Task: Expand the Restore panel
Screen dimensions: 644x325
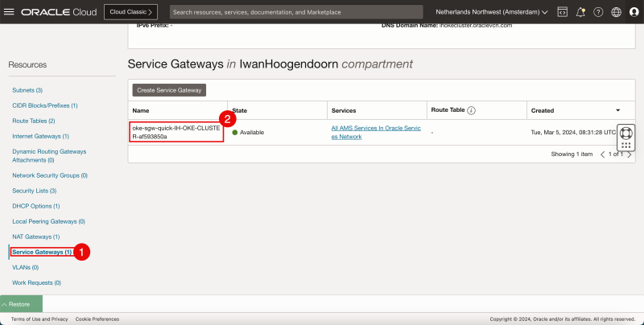Action: coord(21,304)
